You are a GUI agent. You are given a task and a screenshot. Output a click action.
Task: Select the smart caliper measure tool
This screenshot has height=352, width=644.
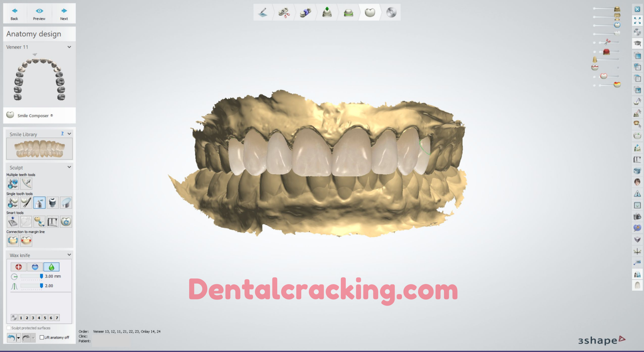52,222
